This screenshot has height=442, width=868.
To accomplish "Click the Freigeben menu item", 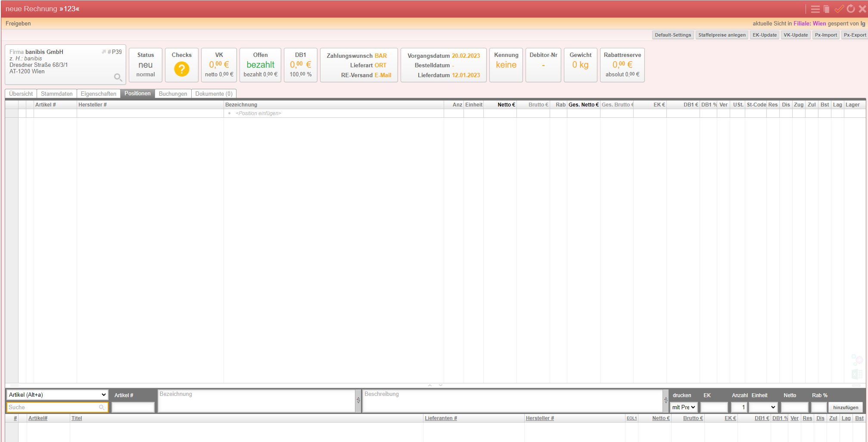I will 18,24.
